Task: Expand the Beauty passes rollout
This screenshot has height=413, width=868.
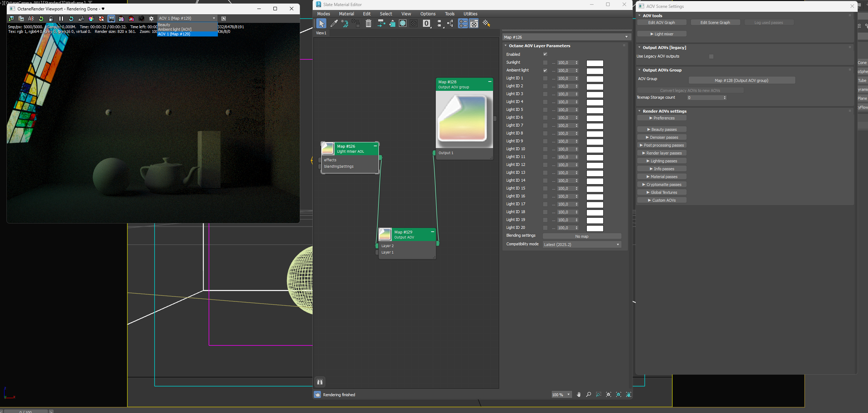Action: coord(662,129)
